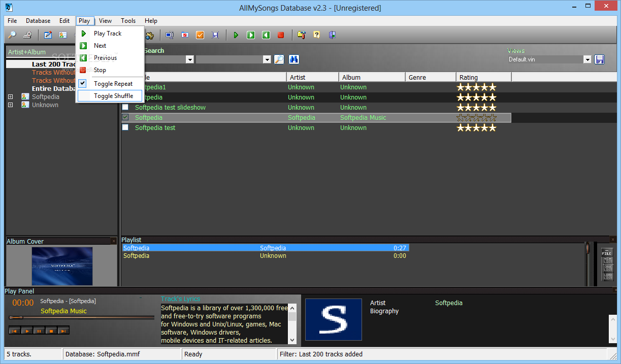621x364 pixels.
Task: Select Next from Play menu
Action: (x=110, y=46)
